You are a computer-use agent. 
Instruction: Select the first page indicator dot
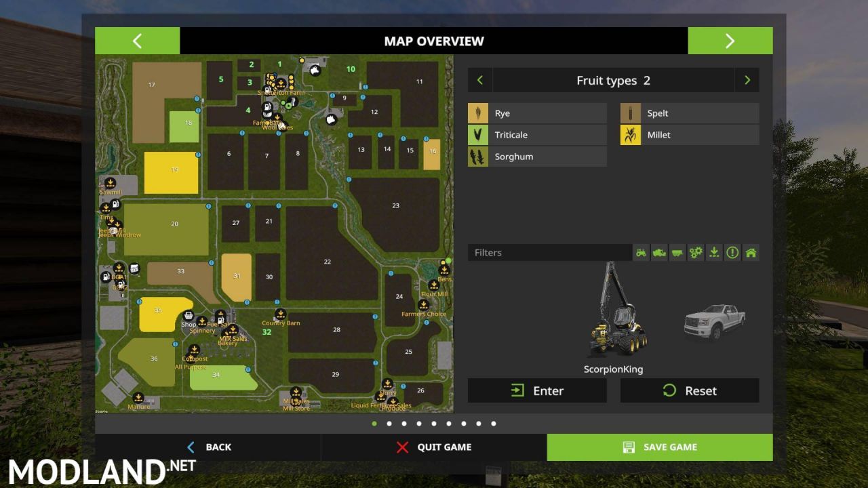(x=374, y=424)
